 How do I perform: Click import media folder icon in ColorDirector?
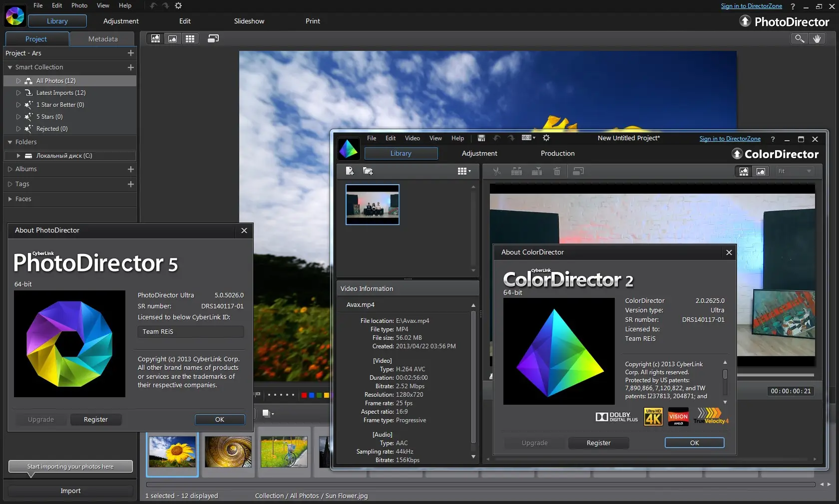368,171
